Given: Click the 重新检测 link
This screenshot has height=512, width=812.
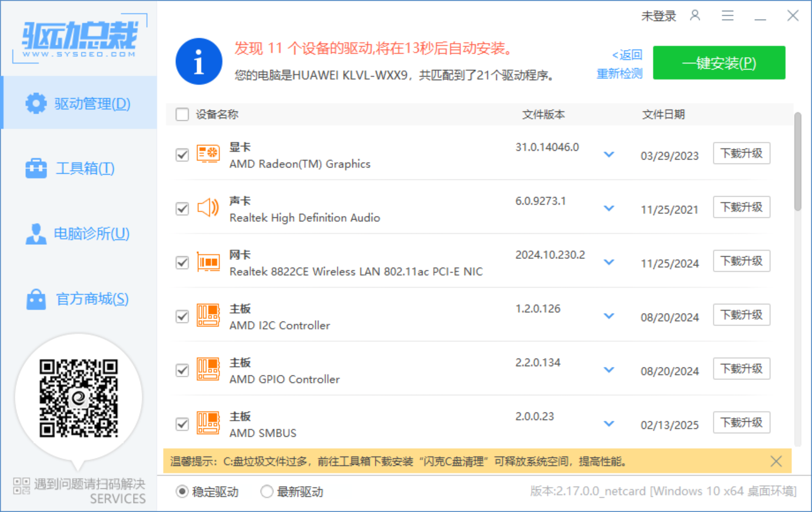Looking at the screenshot, I should tap(620, 74).
